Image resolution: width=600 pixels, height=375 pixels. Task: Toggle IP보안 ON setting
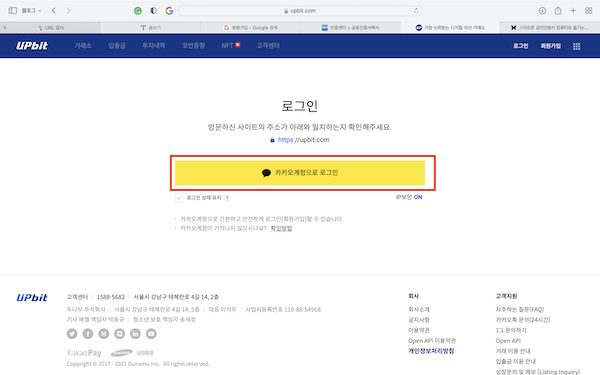point(409,197)
